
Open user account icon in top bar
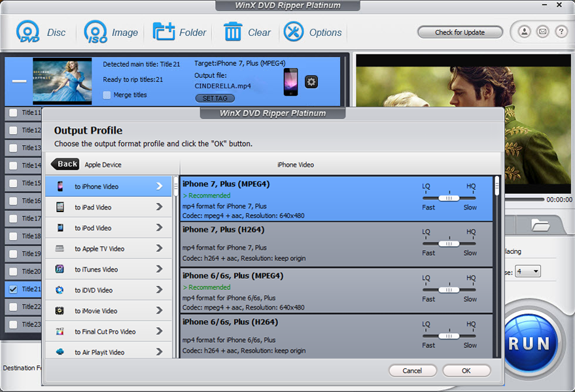point(525,32)
